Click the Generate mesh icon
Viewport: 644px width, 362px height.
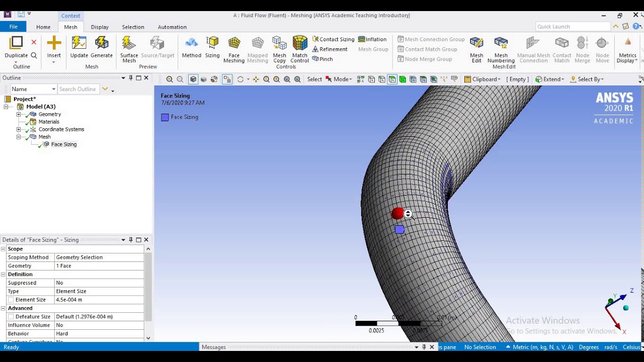click(102, 48)
